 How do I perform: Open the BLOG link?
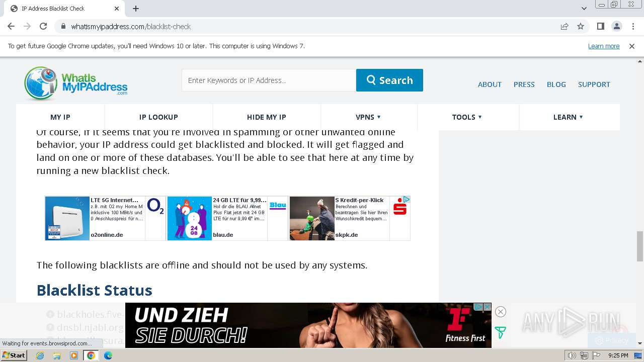pyautogui.click(x=556, y=84)
